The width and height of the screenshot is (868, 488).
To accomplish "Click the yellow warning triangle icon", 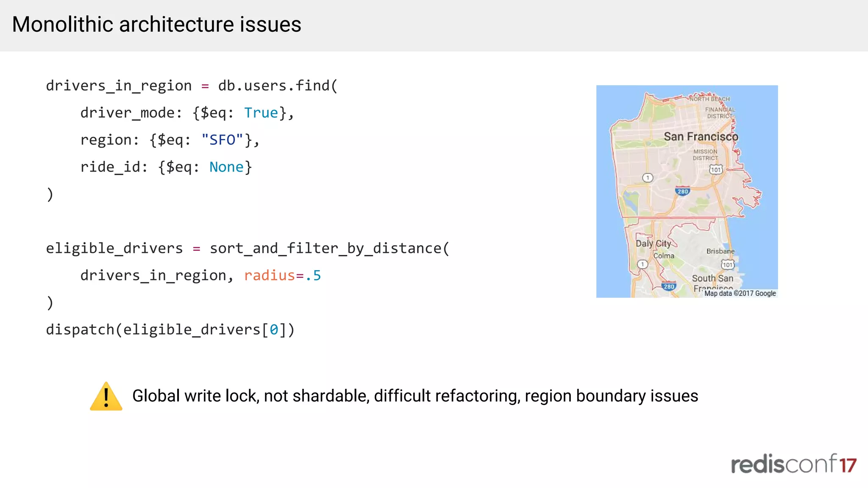I will pos(106,396).
